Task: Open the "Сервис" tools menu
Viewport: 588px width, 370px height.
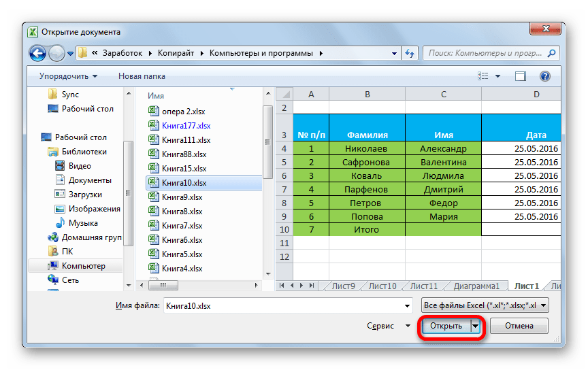Action: pos(389,326)
